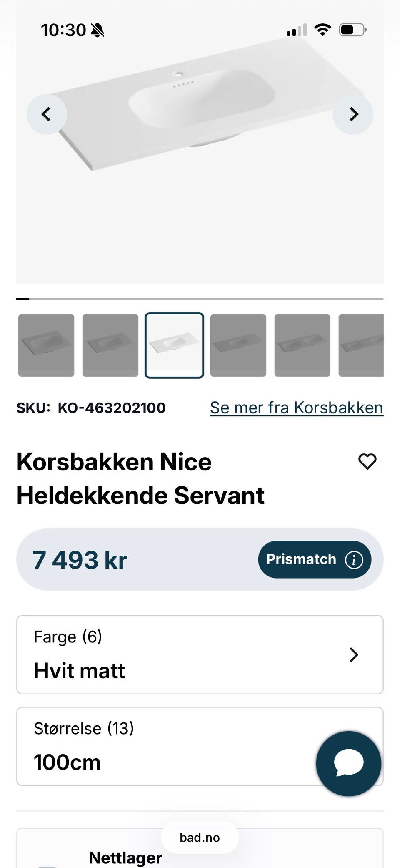Expand the Farge color selector chevron

(x=354, y=654)
